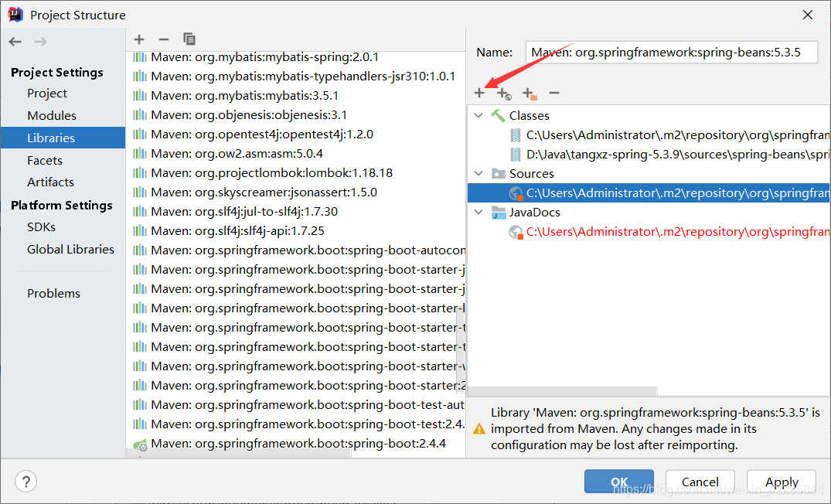Image resolution: width=831 pixels, height=504 pixels.
Task: Specify documentation URL for library
Action: coord(504,94)
